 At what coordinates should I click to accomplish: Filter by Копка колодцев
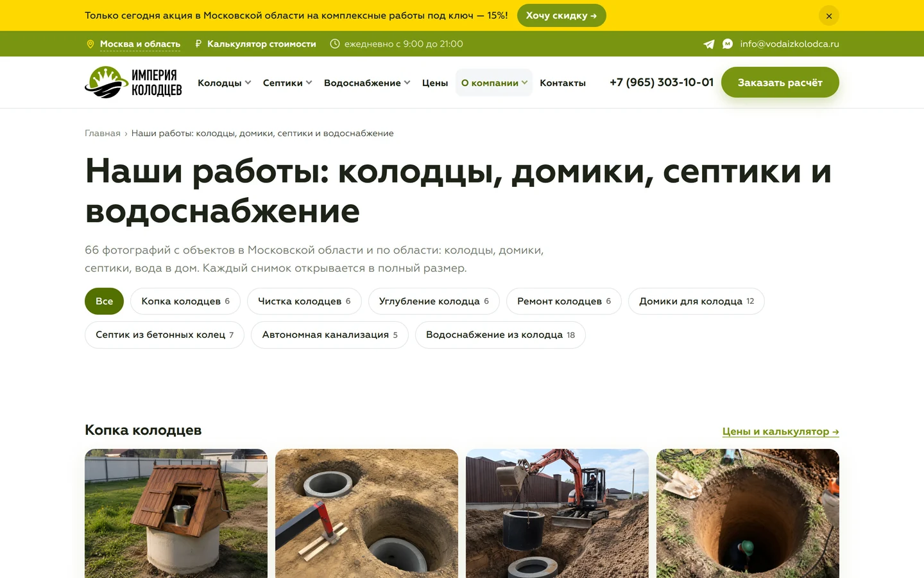185,301
